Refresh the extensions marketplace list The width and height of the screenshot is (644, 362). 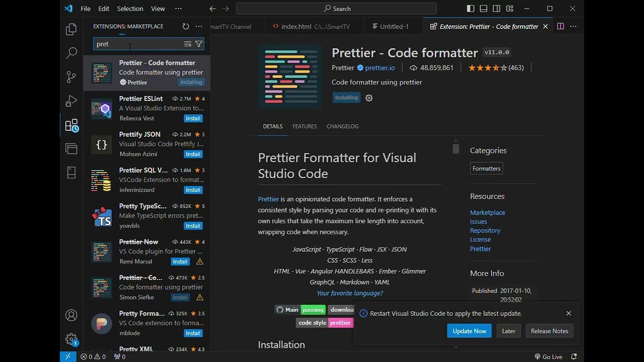[186, 26]
